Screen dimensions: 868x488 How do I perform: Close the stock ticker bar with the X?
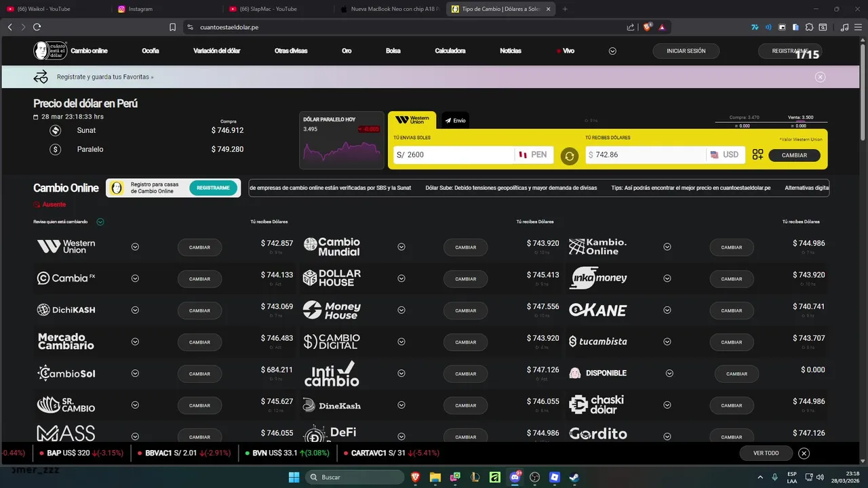804,453
